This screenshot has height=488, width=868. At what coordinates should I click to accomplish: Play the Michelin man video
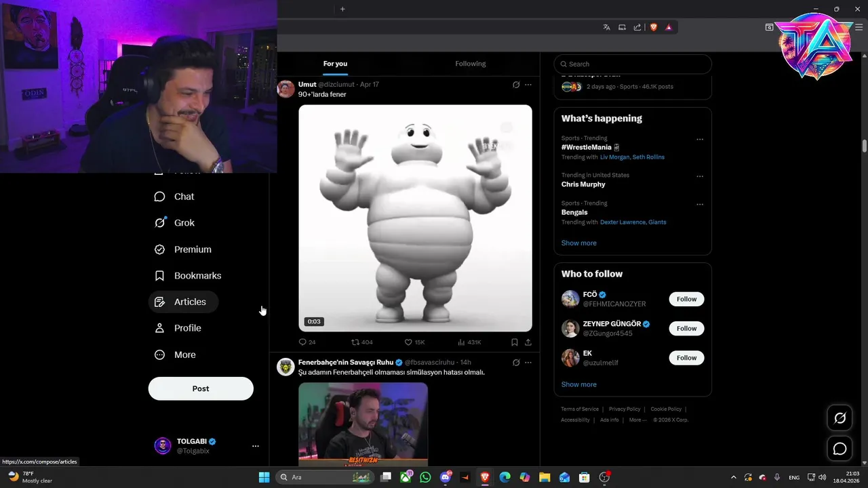point(415,218)
